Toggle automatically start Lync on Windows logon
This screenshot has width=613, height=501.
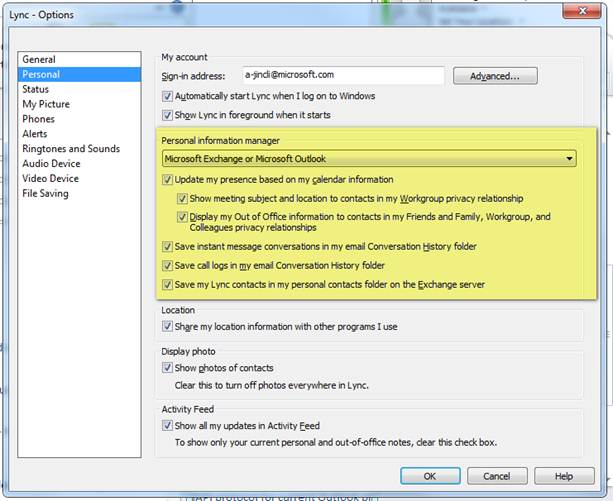[x=167, y=96]
